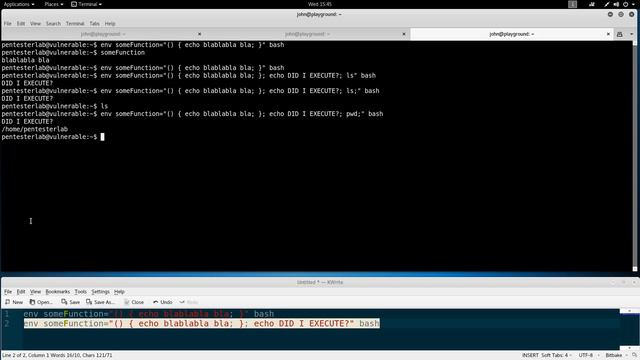Click KWrite scrollbar down arrow
Image resolution: width=640 pixels, height=360 pixels.
(x=629, y=348)
